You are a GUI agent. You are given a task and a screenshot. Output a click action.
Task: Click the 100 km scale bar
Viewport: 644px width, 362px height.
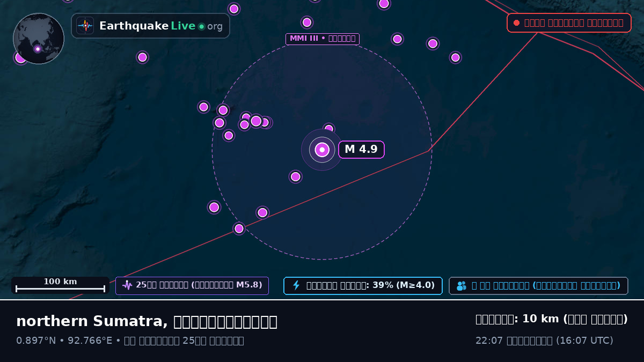pyautogui.click(x=60, y=285)
